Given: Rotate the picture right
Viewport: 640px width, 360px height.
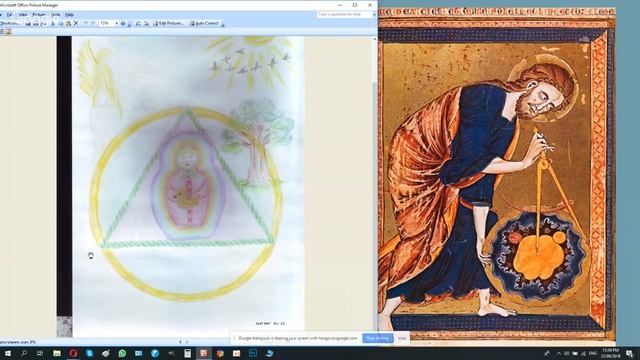Looking at the screenshot, I should pyautogui.click(x=146, y=24).
